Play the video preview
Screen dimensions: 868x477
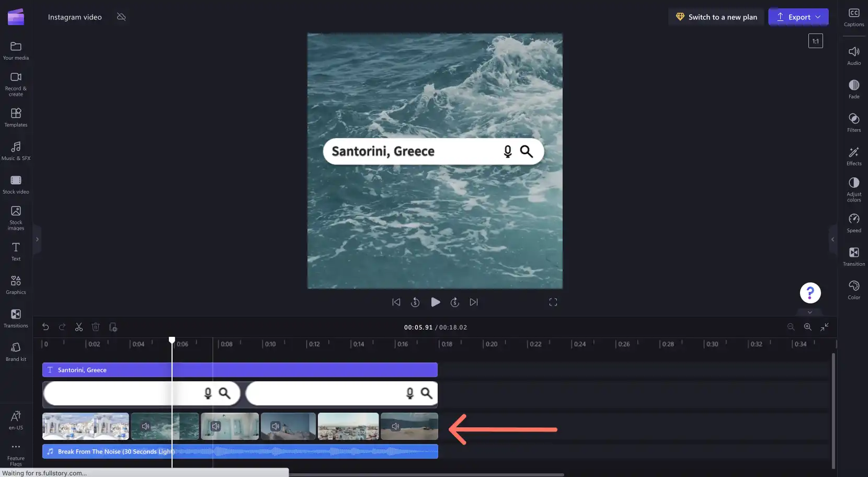click(x=435, y=302)
